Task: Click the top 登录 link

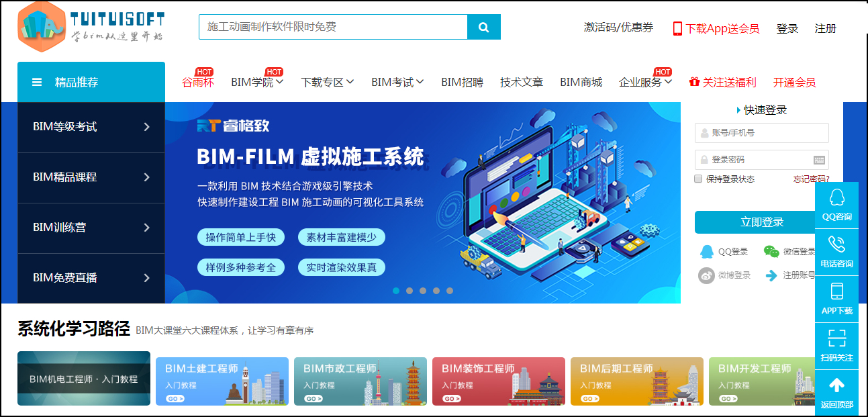Action: 787,28
